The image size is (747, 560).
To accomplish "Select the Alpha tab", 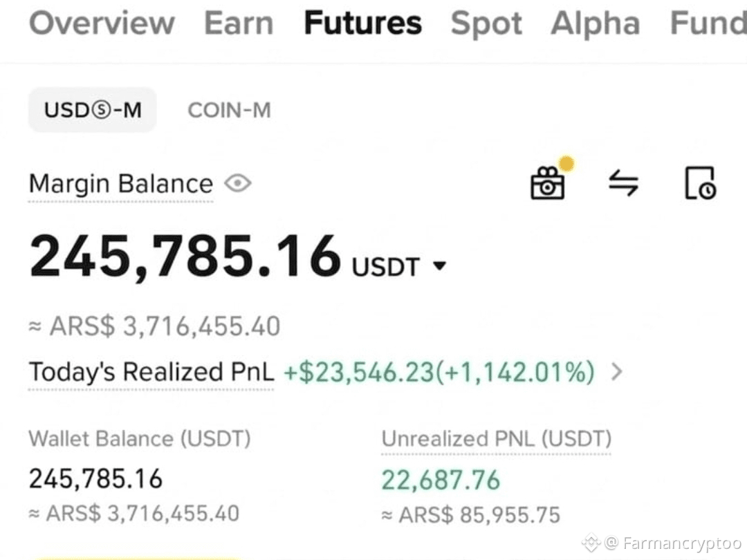I will coord(596,24).
